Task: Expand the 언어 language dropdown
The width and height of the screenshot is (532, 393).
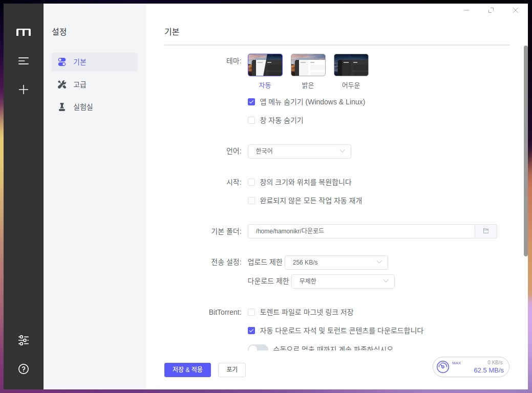Action: (300, 151)
